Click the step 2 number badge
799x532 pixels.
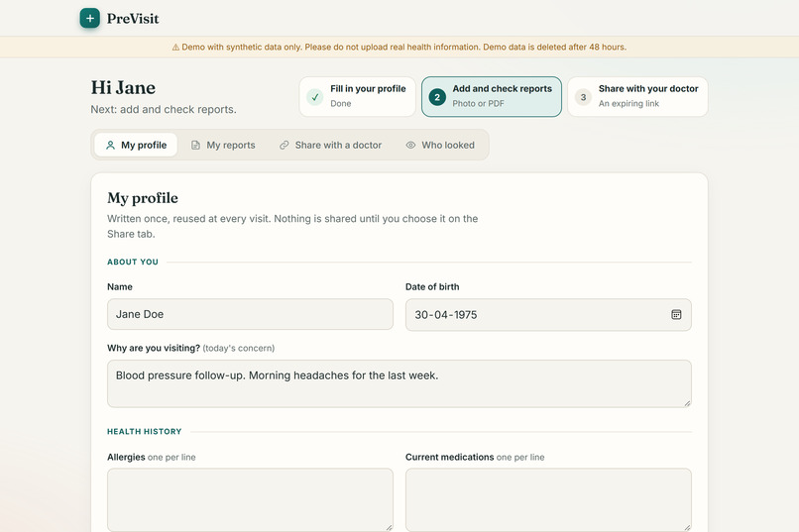[x=437, y=97]
